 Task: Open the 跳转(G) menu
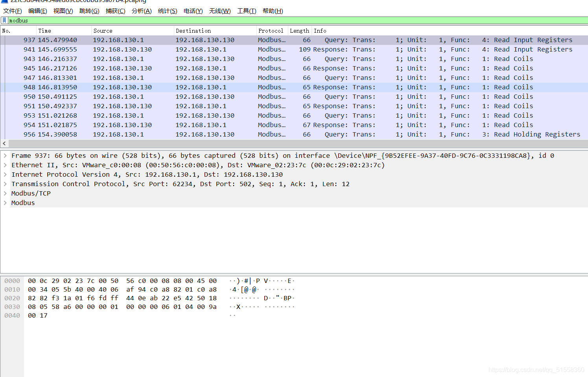click(89, 11)
